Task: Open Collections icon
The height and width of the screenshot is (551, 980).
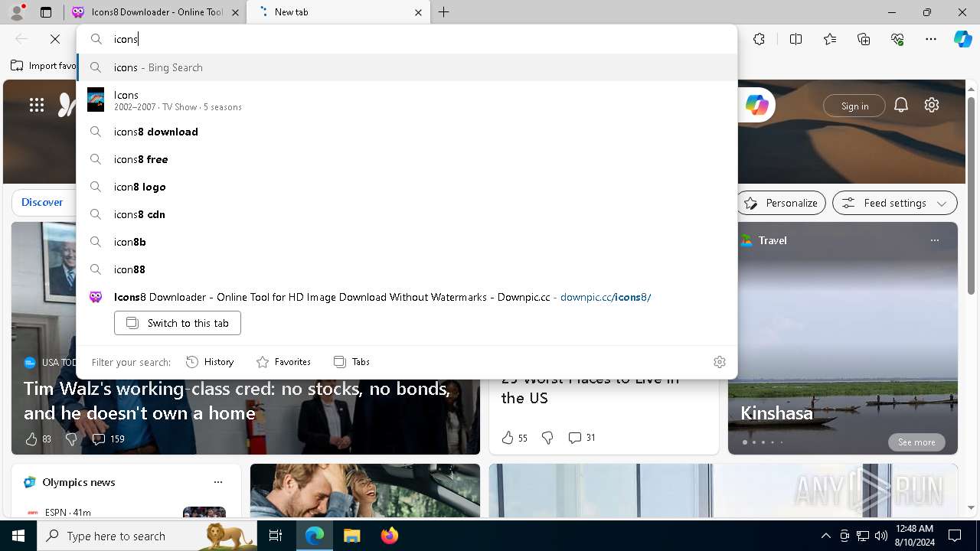Action: pyautogui.click(x=864, y=39)
